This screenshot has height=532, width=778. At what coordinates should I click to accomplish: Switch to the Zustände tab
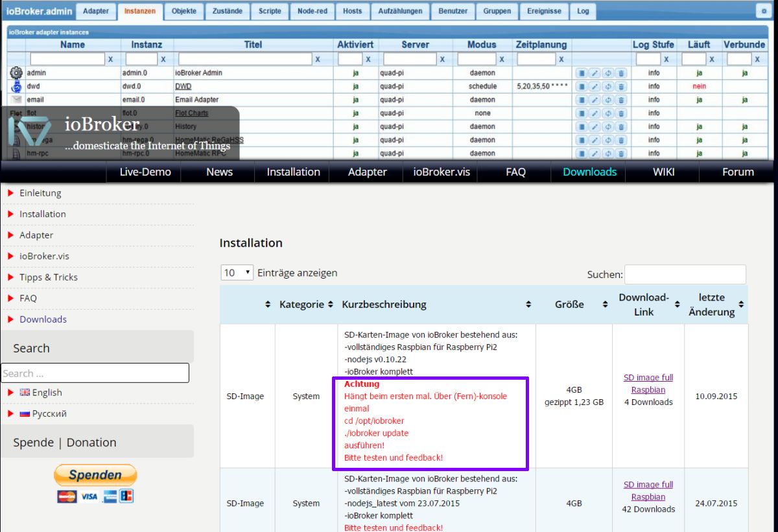pyautogui.click(x=226, y=11)
